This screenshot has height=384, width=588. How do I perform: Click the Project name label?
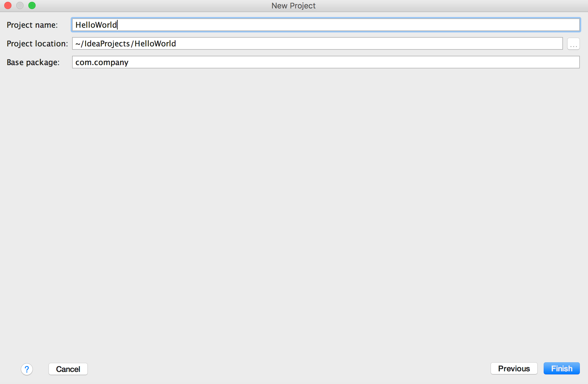pyautogui.click(x=32, y=25)
